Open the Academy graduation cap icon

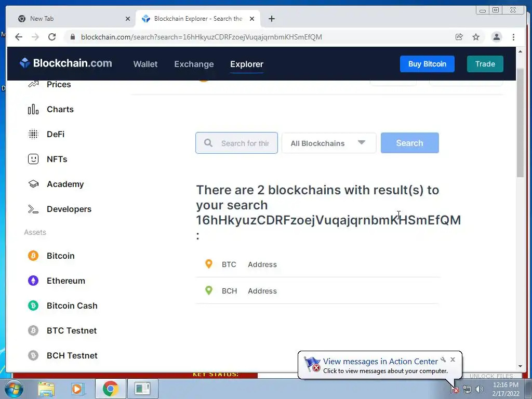pos(33,184)
